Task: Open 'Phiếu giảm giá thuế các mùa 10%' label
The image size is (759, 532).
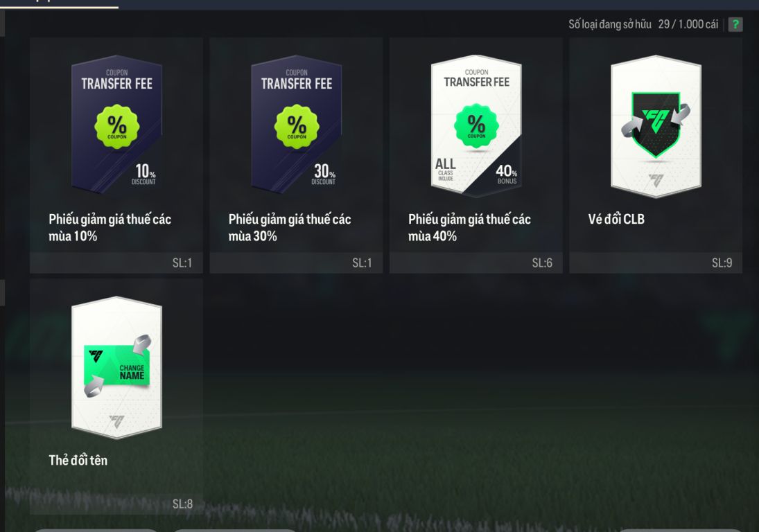Action: [x=110, y=227]
